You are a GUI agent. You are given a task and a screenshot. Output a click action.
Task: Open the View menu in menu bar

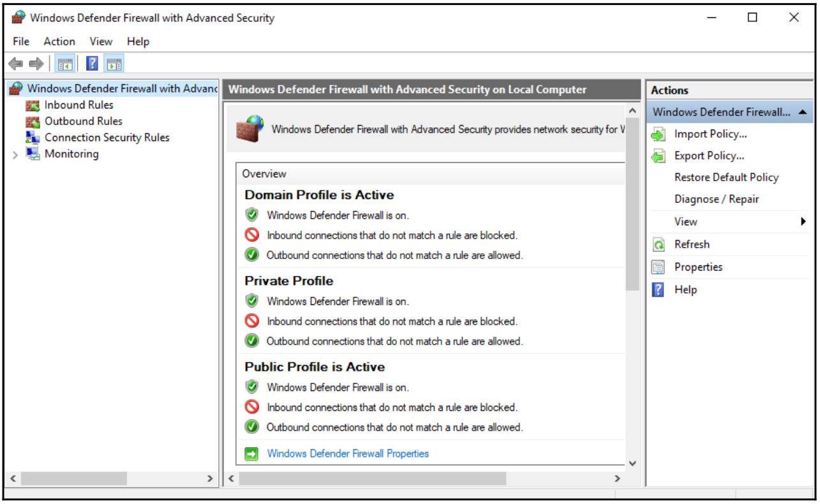[101, 41]
